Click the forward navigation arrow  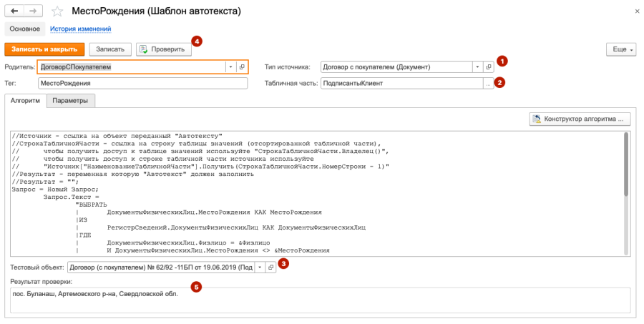pos(32,12)
